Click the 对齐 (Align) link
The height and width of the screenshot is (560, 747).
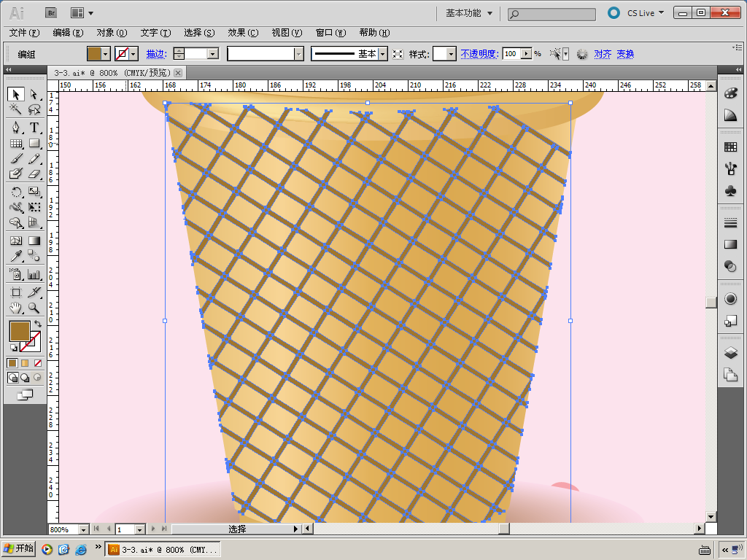click(603, 54)
